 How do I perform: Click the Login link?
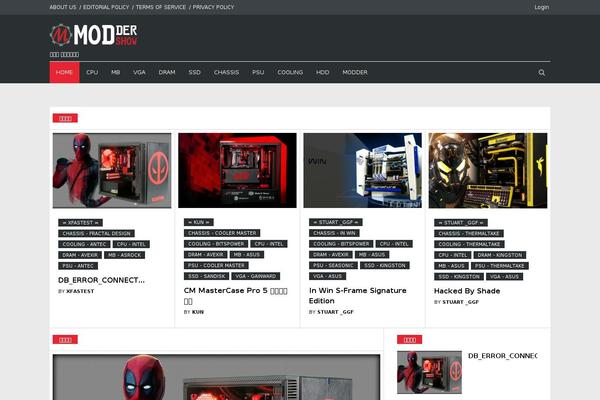pyautogui.click(x=541, y=7)
